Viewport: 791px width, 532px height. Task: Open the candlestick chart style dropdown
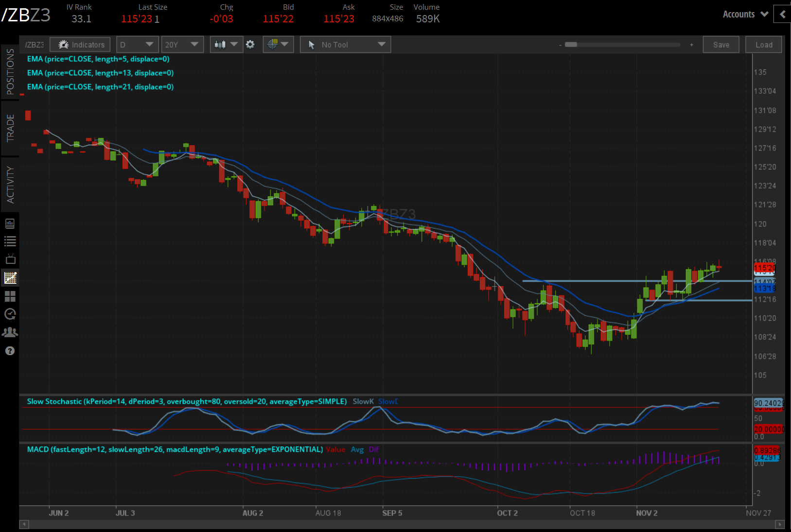click(x=227, y=45)
